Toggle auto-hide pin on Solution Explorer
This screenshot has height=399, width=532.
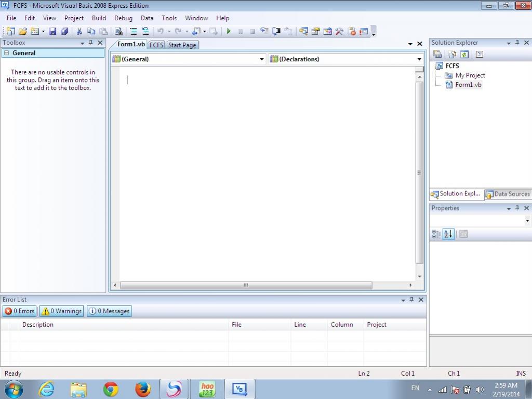pos(517,43)
